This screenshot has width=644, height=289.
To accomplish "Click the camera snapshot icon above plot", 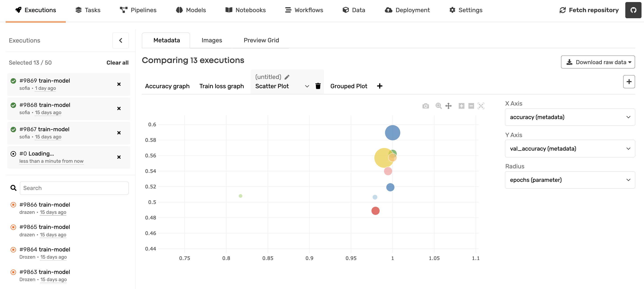I will pos(425,106).
